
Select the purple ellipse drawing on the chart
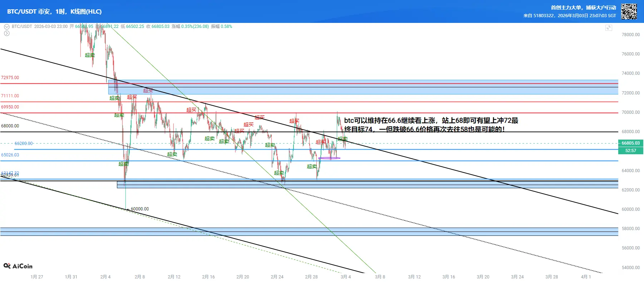(x=329, y=158)
